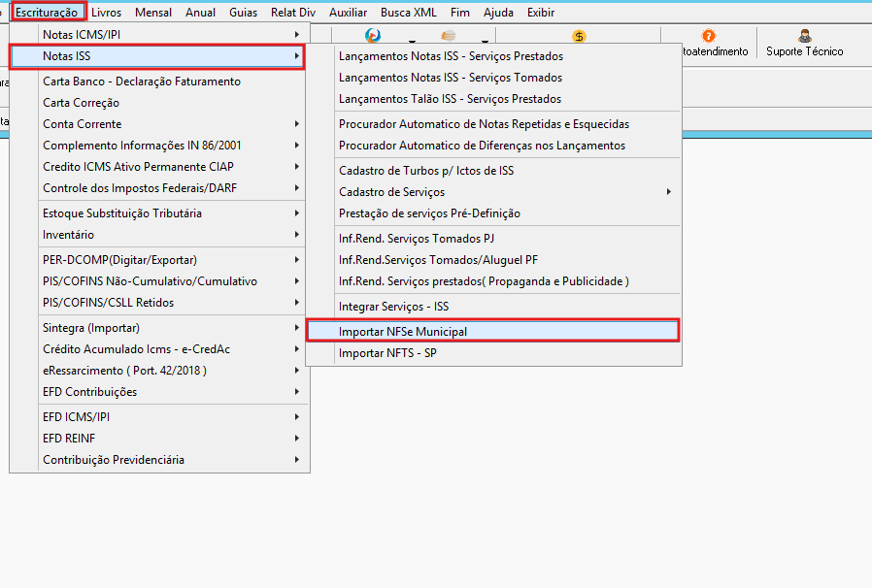The width and height of the screenshot is (872, 588).
Task: Open the Livros menu
Action: tap(106, 13)
